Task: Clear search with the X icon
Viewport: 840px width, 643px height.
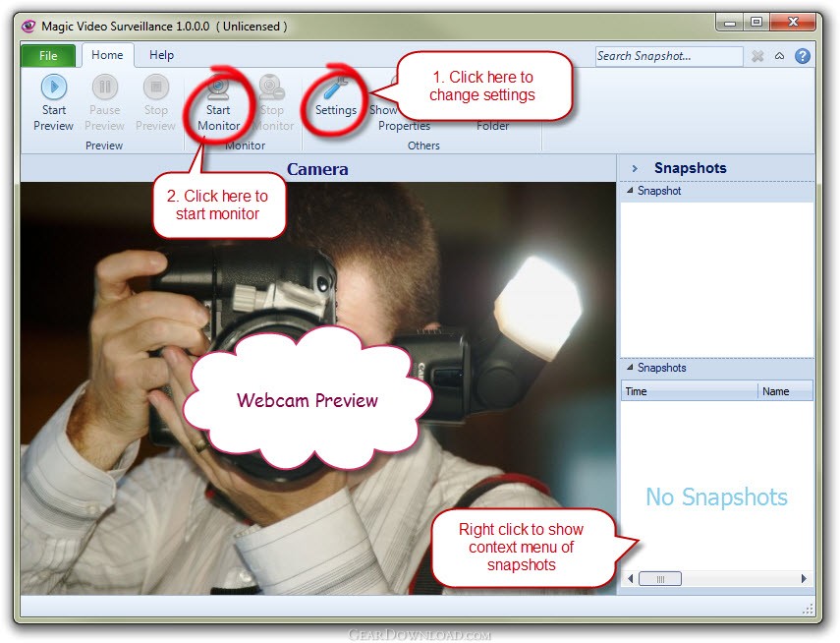Action: pyautogui.click(x=756, y=56)
